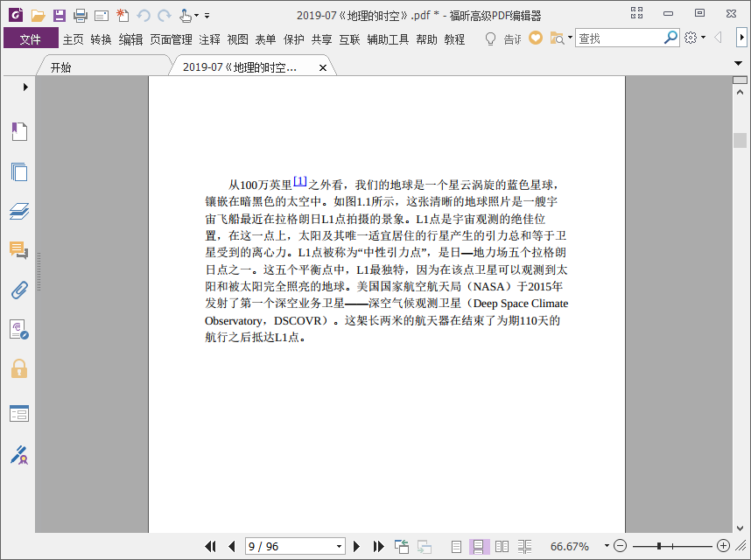This screenshot has width=751, height=560.
Task: Expand the quick access toolbar customize arrow
Action: (x=207, y=16)
